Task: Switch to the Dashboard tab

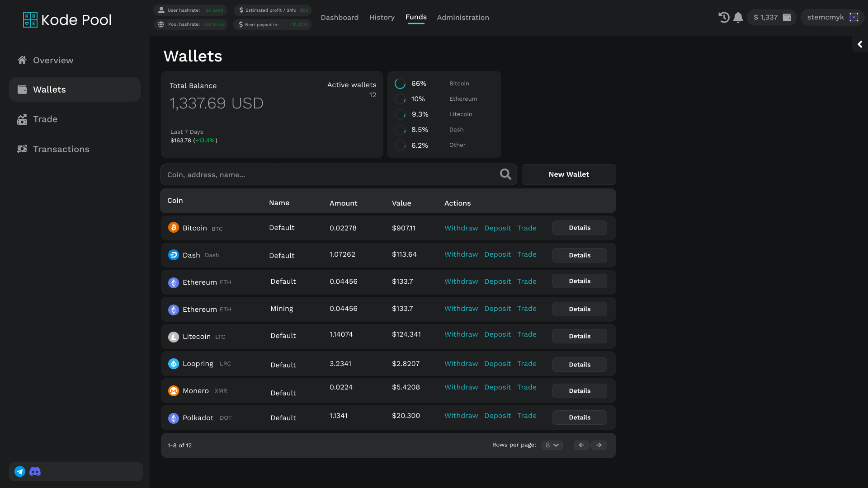Action: click(340, 17)
